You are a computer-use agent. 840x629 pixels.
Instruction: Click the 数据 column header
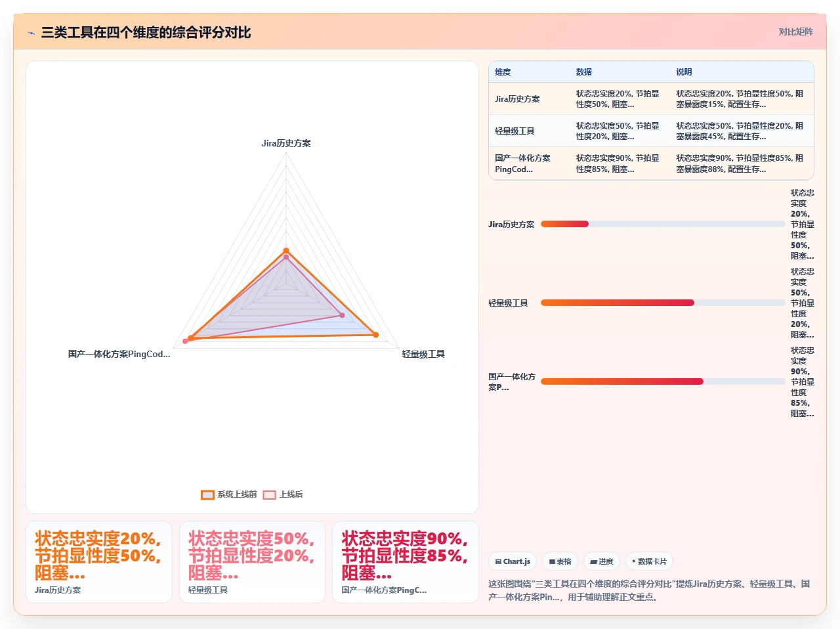[x=584, y=72]
